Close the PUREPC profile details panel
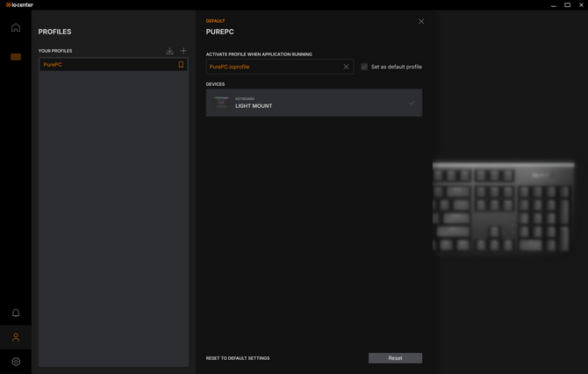The height and width of the screenshot is (374, 588). click(421, 21)
